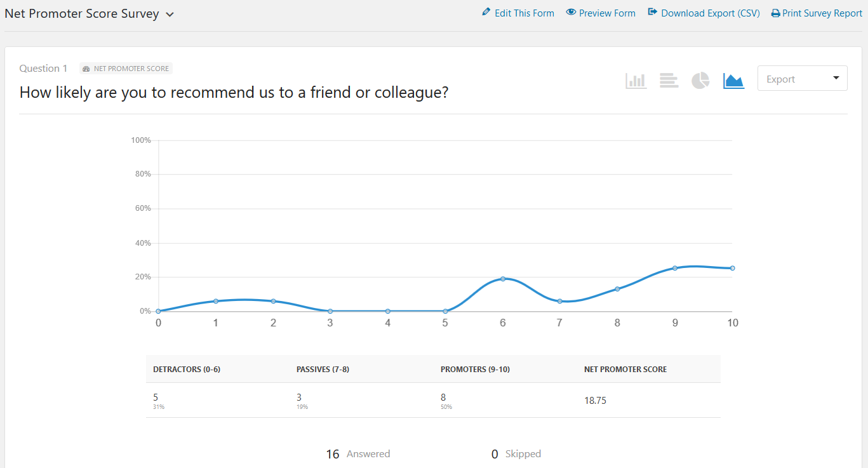Click the chart data point at score 9
Screen dimensions: 868x468
675,268
